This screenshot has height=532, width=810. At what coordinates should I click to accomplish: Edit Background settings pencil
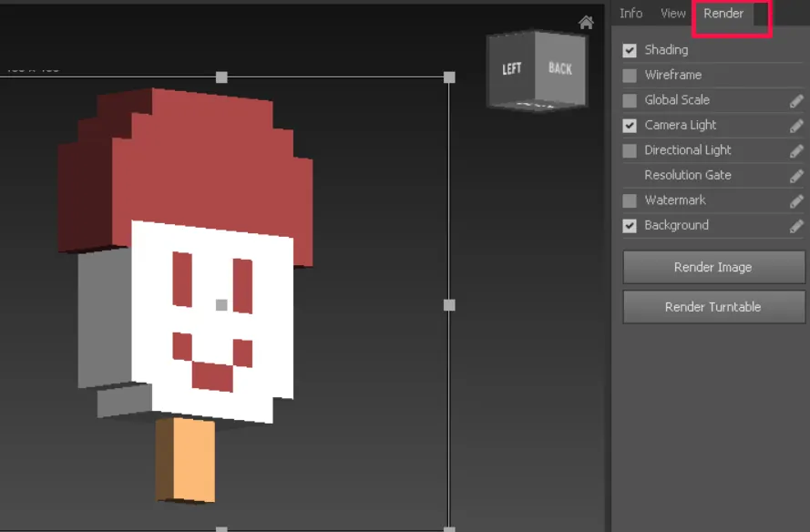[x=796, y=226]
